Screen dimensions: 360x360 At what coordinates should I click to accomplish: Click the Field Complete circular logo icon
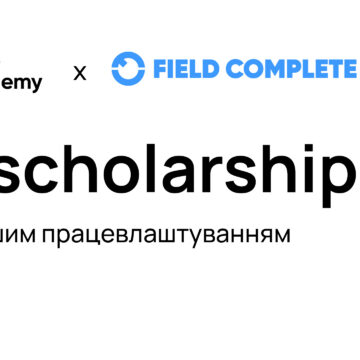click(128, 69)
